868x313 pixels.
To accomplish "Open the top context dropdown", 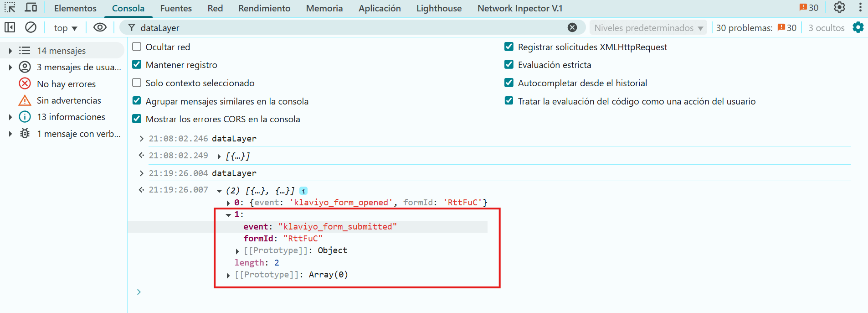I will click(x=66, y=28).
